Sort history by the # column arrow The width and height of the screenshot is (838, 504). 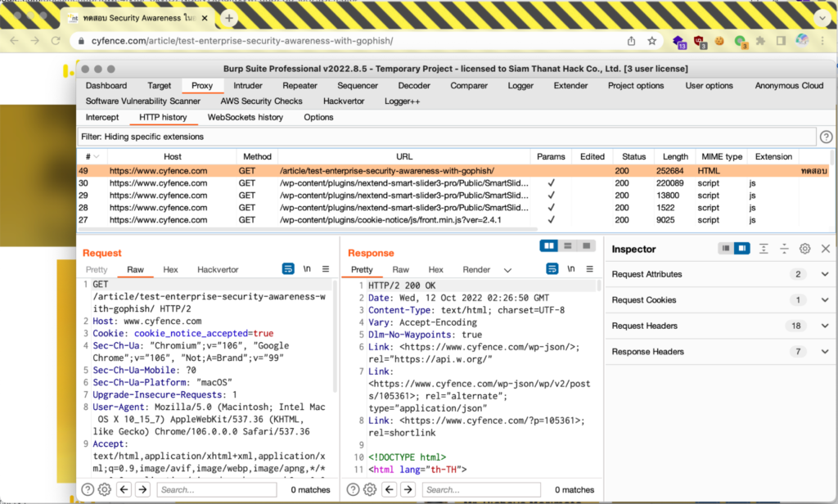[x=97, y=156]
